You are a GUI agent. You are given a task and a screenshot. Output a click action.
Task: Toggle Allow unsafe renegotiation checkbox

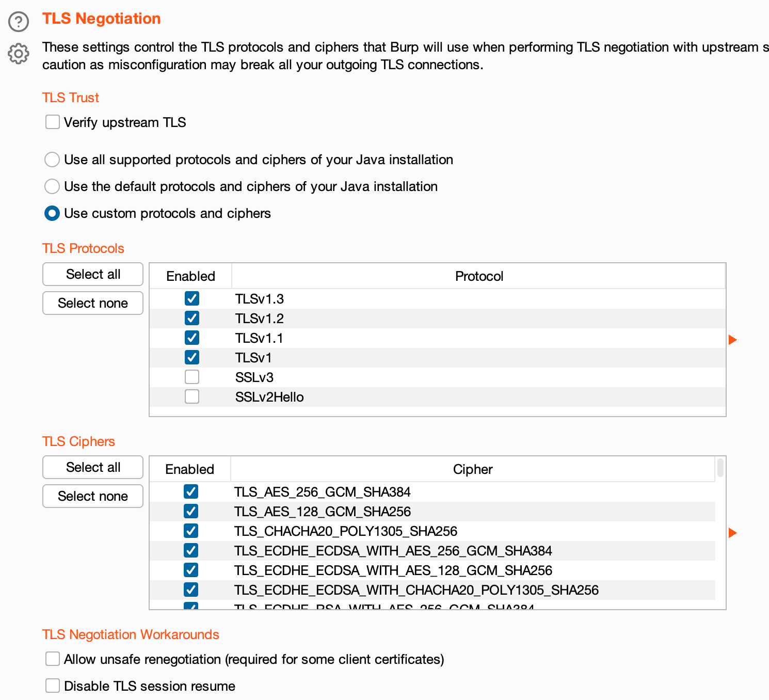pyautogui.click(x=53, y=659)
